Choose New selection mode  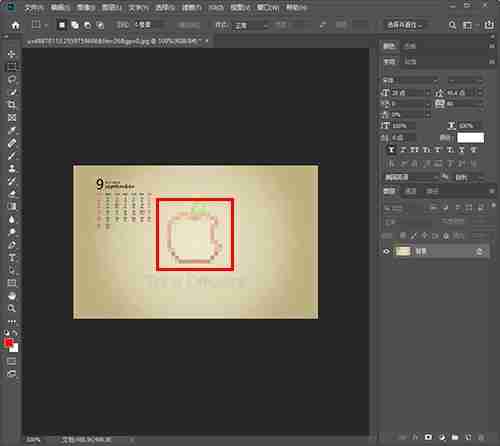tap(62, 25)
